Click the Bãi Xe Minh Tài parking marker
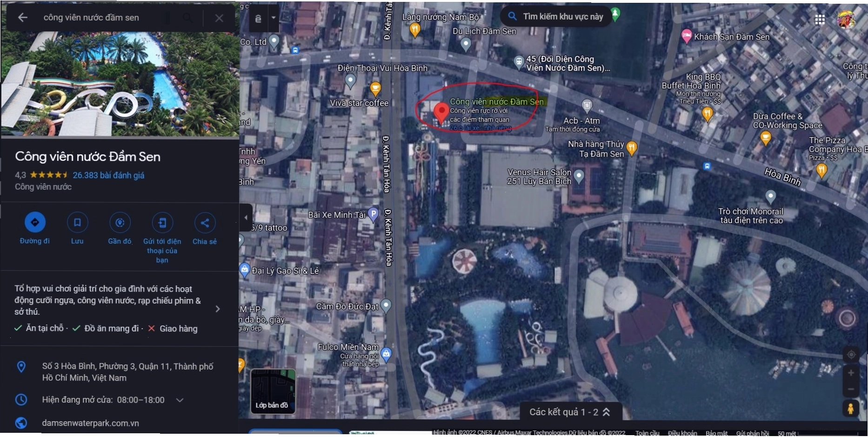Screen dimensions: 868x437 pyautogui.click(x=373, y=214)
